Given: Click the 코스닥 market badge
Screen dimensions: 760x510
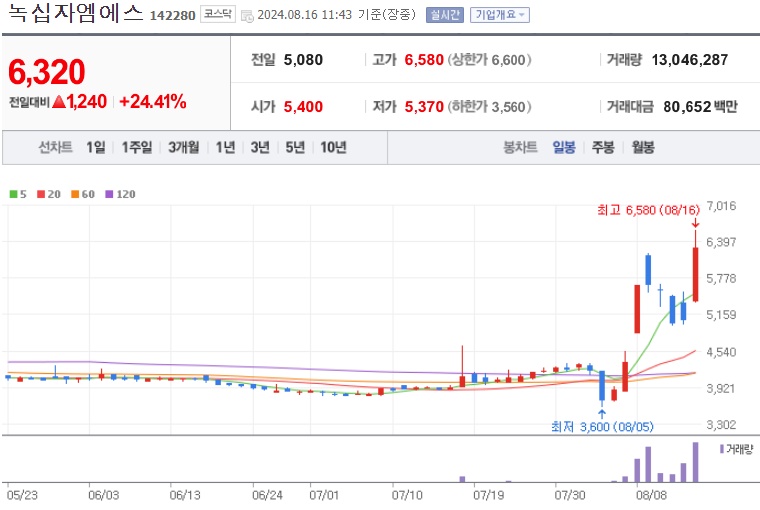Looking at the screenshot, I should tap(218, 15).
